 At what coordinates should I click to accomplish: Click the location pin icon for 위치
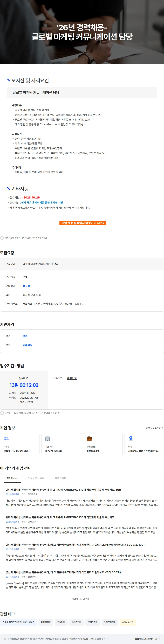(x=131, y=438)
